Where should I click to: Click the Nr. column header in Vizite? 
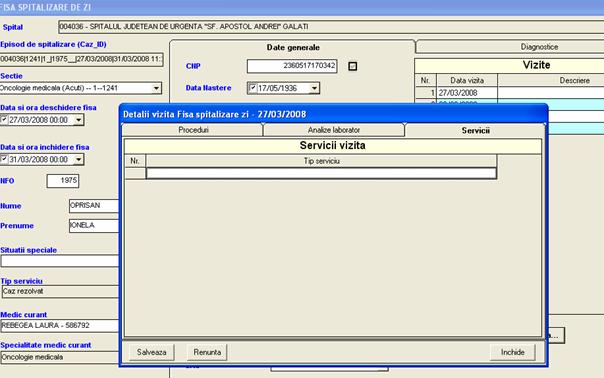tap(426, 81)
